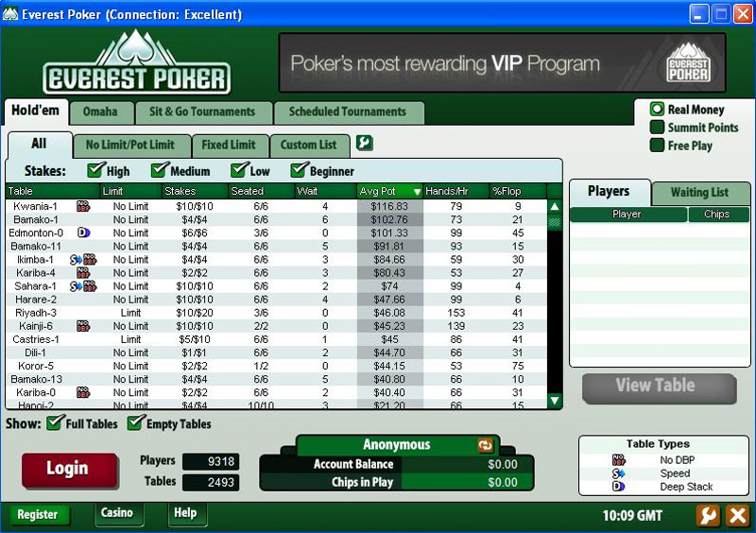Click the Speed icon on Ikimba-1 row

(x=77, y=260)
